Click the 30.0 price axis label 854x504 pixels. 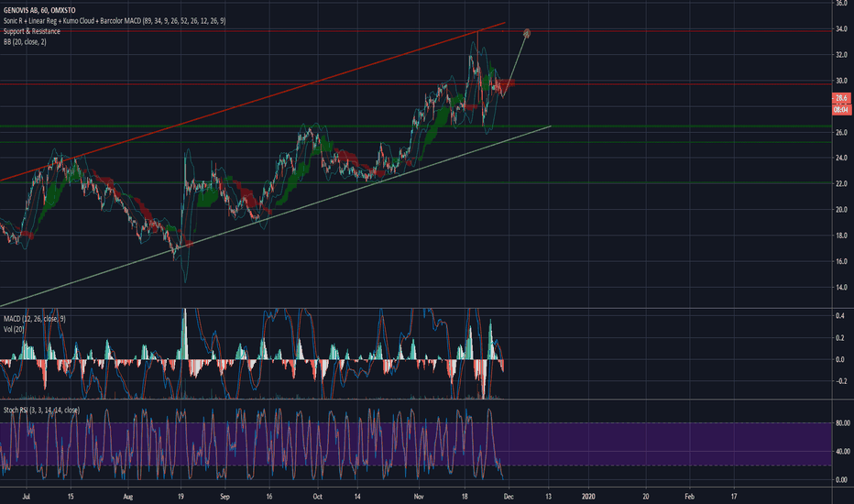(841, 81)
